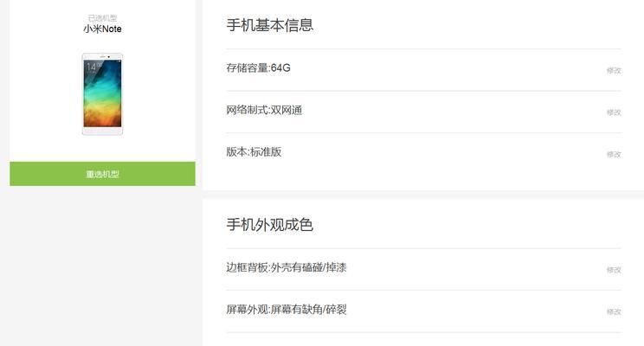
Task: Click 修改 beside 版本:标准版
Action: tap(614, 154)
